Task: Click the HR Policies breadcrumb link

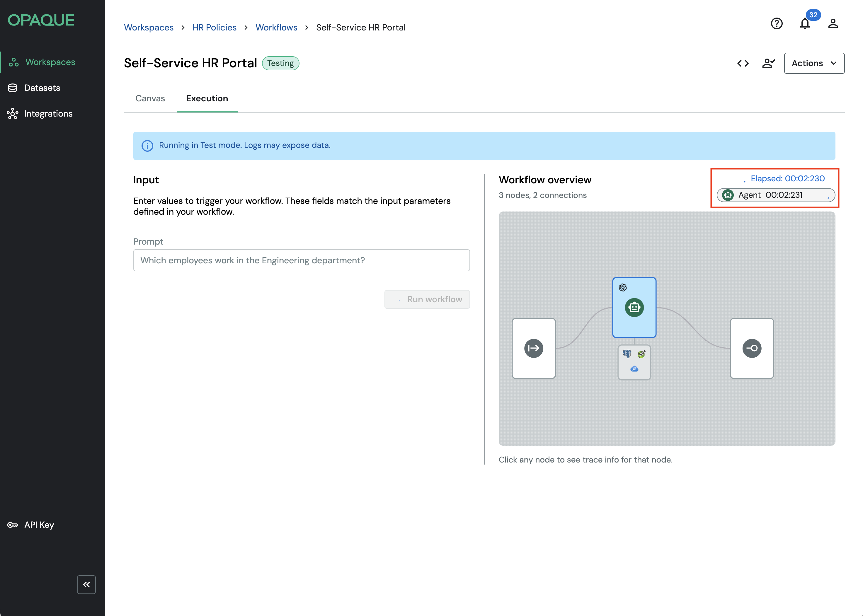Action: pos(214,27)
